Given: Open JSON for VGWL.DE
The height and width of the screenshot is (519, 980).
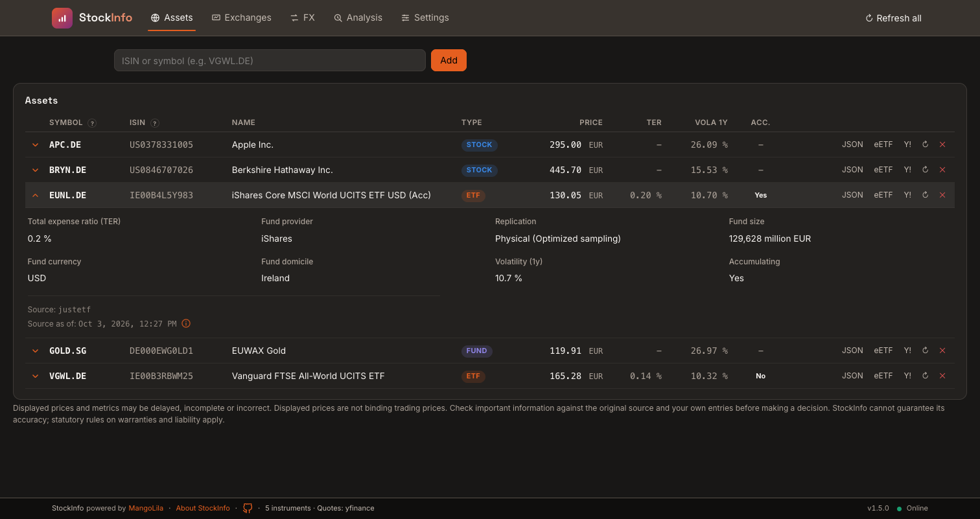Looking at the screenshot, I should tap(852, 376).
